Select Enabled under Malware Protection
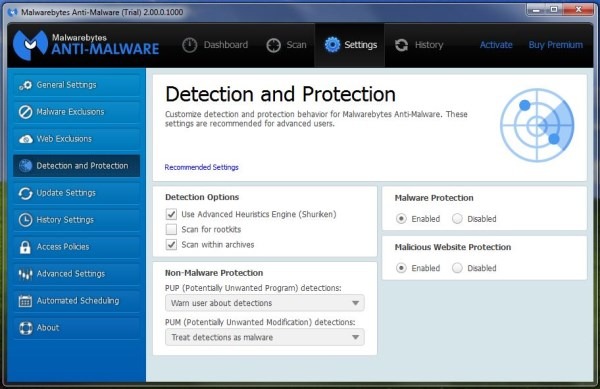The width and height of the screenshot is (600, 389). tap(401, 219)
